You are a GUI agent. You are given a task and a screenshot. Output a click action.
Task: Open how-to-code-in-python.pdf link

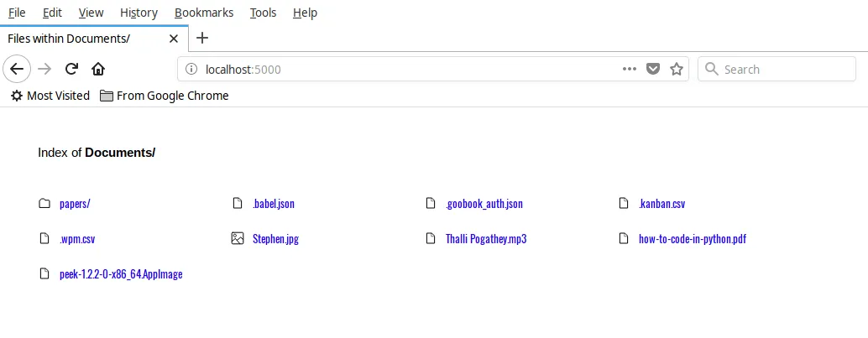click(x=692, y=239)
